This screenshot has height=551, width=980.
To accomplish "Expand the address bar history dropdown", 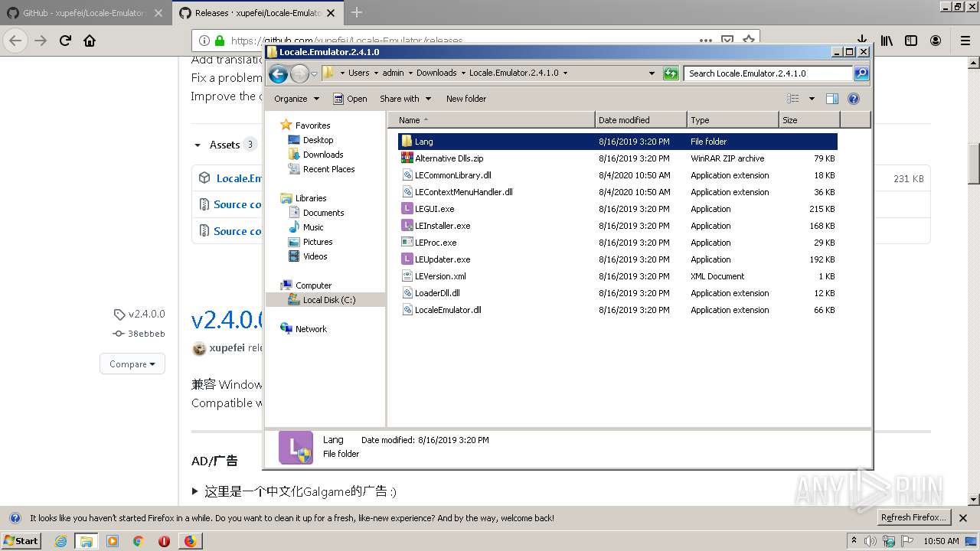I will 652,73.
